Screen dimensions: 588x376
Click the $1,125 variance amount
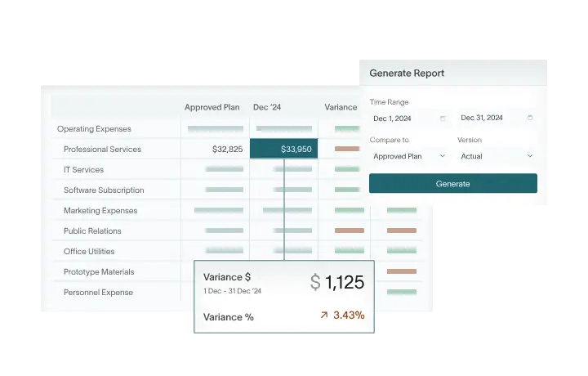click(x=337, y=282)
